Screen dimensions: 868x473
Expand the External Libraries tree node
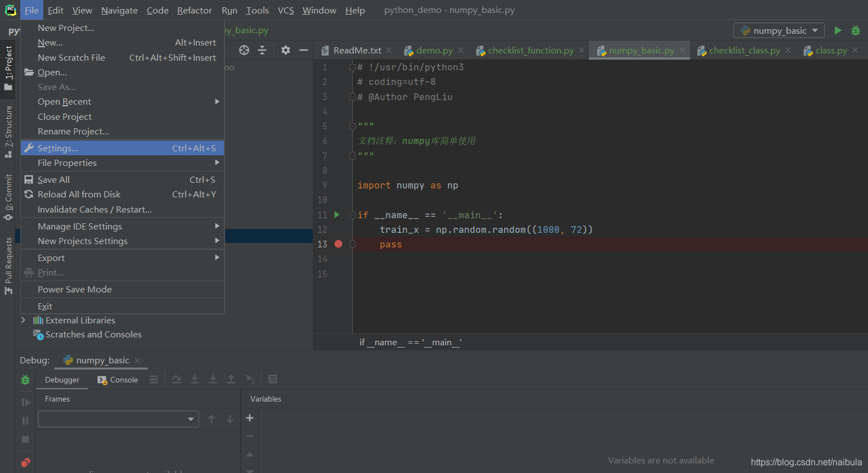click(23, 320)
